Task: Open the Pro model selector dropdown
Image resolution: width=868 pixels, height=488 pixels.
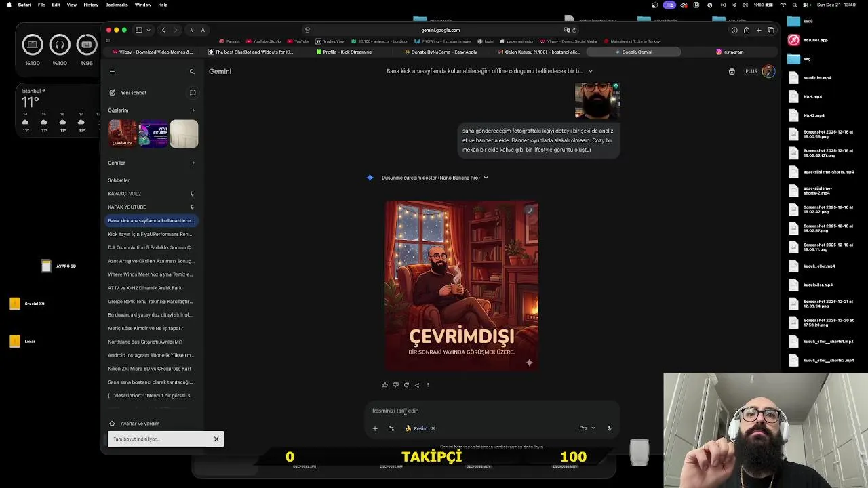Action: pos(587,428)
